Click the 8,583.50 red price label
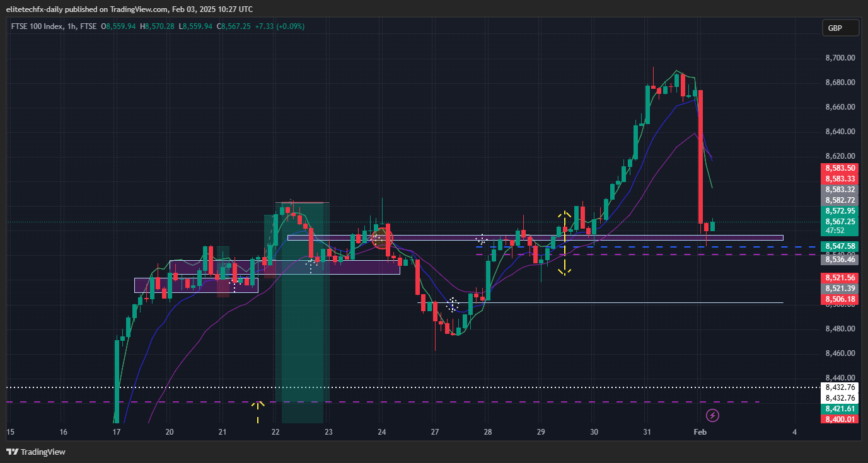Screen dimensions: 868x463 coord(840,168)
